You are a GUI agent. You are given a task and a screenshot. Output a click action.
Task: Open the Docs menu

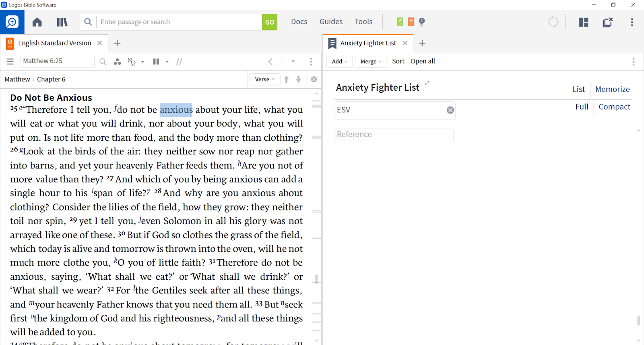tap(299, 22)
